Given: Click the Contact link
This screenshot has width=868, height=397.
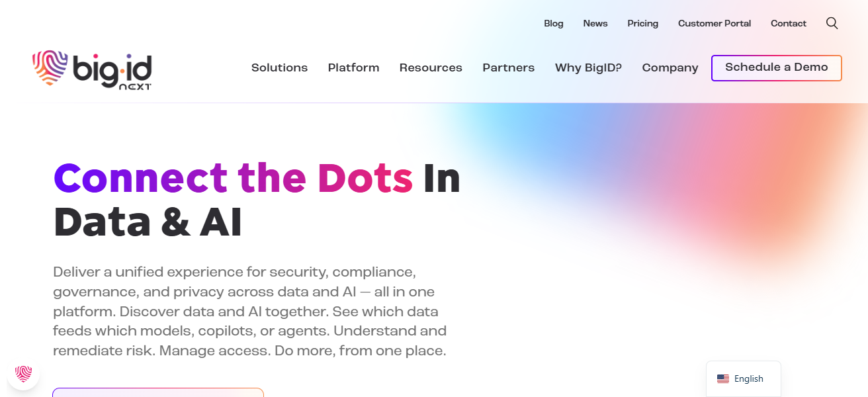Looking at the screenshot, I should tap(789, 23).
